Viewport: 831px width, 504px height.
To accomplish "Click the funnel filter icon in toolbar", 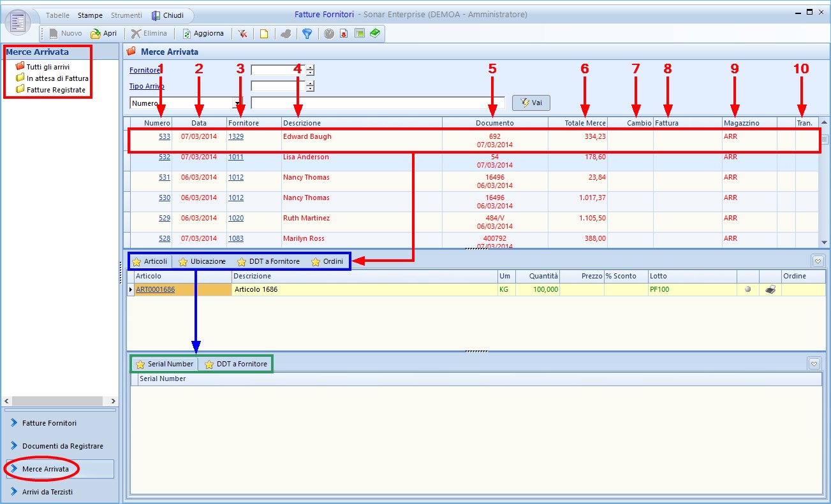I will point(307,34).
